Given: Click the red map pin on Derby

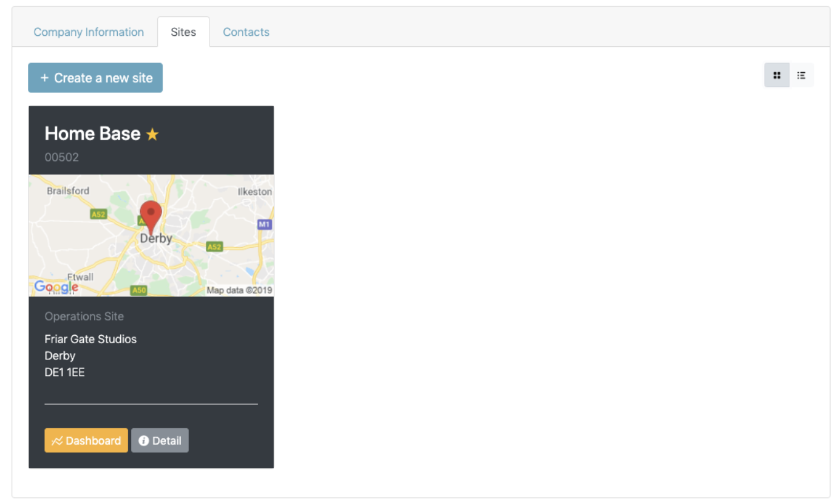Looking at the screenshot, I should pyautogui.click(x=151, y=218).
